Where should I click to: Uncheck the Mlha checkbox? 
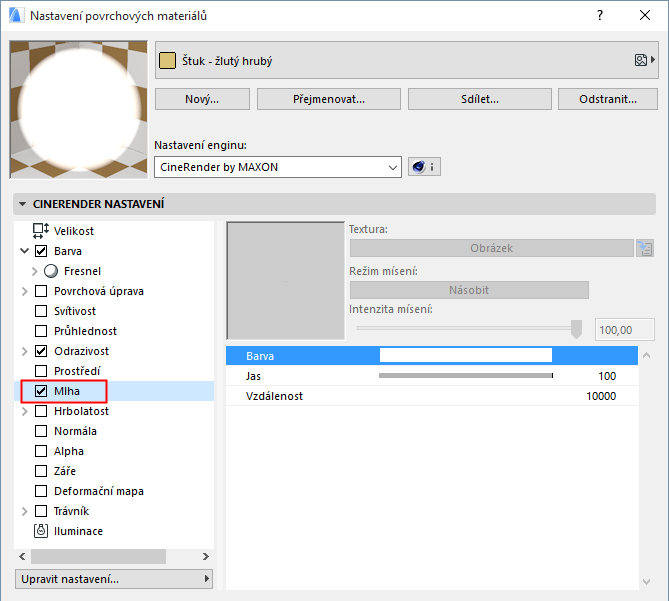tap(41, 391)
